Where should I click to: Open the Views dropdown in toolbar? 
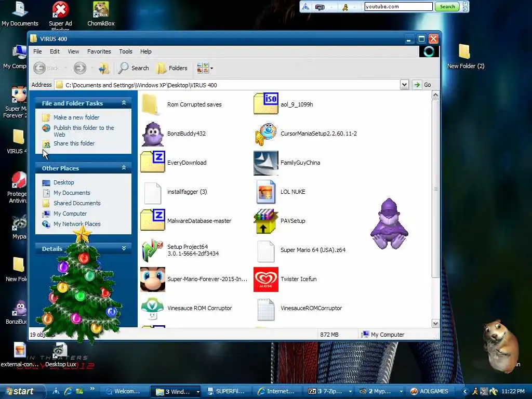point(205,68)
